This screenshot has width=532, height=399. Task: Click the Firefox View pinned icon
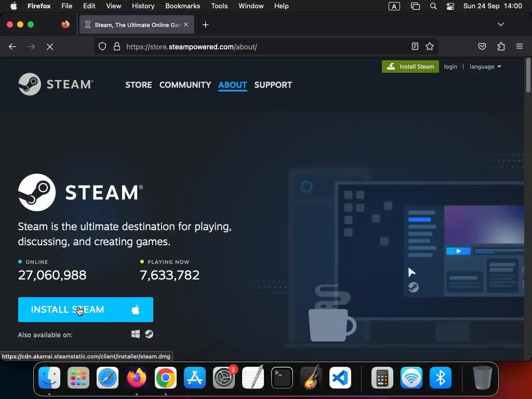click(65, 24)
